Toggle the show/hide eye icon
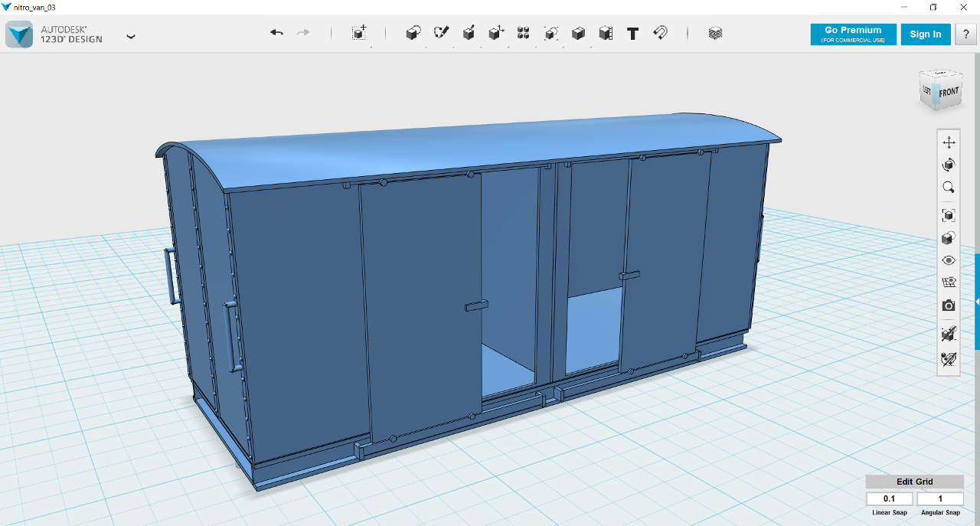 coord(949,260)
